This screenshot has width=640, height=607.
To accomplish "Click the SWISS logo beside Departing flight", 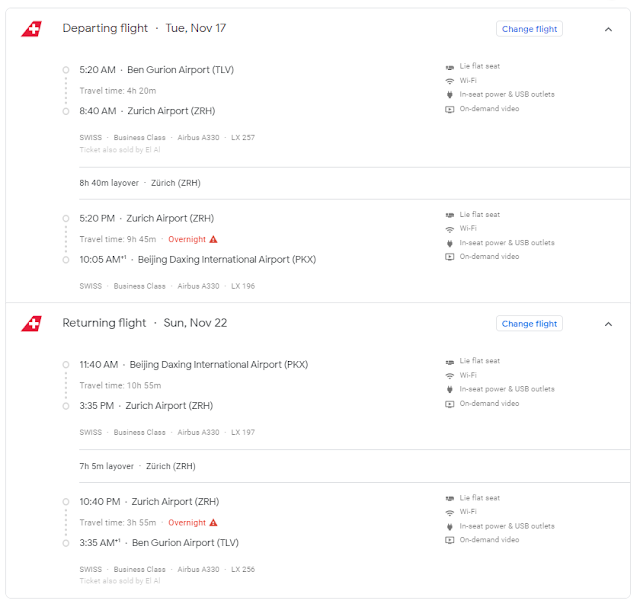I will [x=31, y=29].
